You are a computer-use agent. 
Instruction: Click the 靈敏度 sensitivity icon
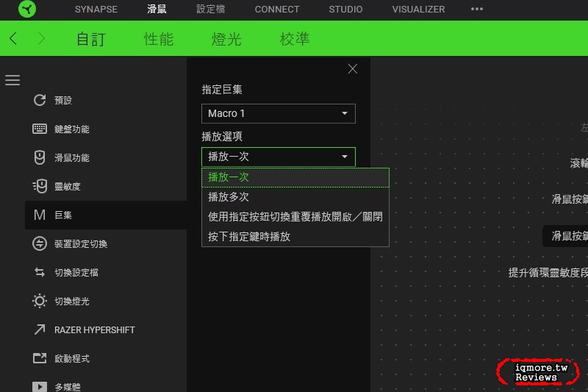[40, 186]
